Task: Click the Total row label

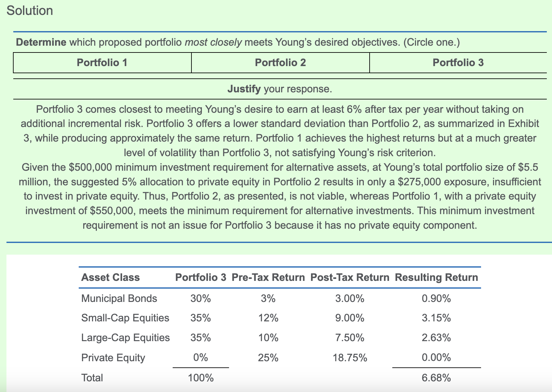Action: tap(92, 378)
